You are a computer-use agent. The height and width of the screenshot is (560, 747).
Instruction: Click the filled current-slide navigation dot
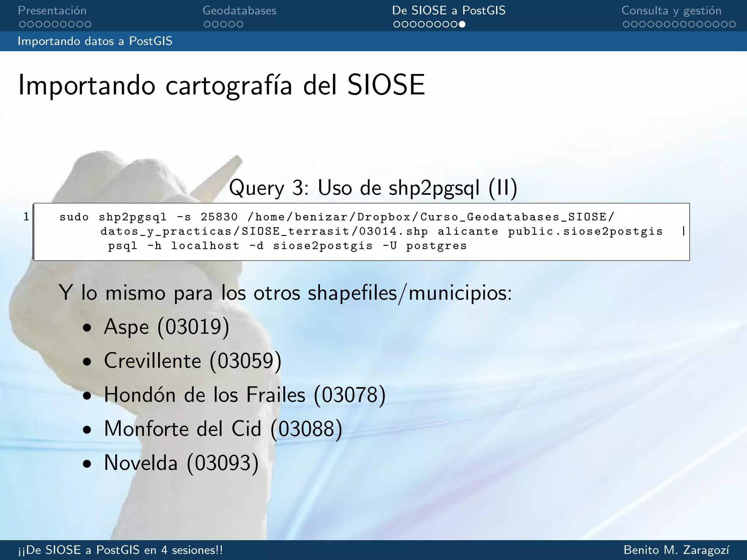[462, 24]
